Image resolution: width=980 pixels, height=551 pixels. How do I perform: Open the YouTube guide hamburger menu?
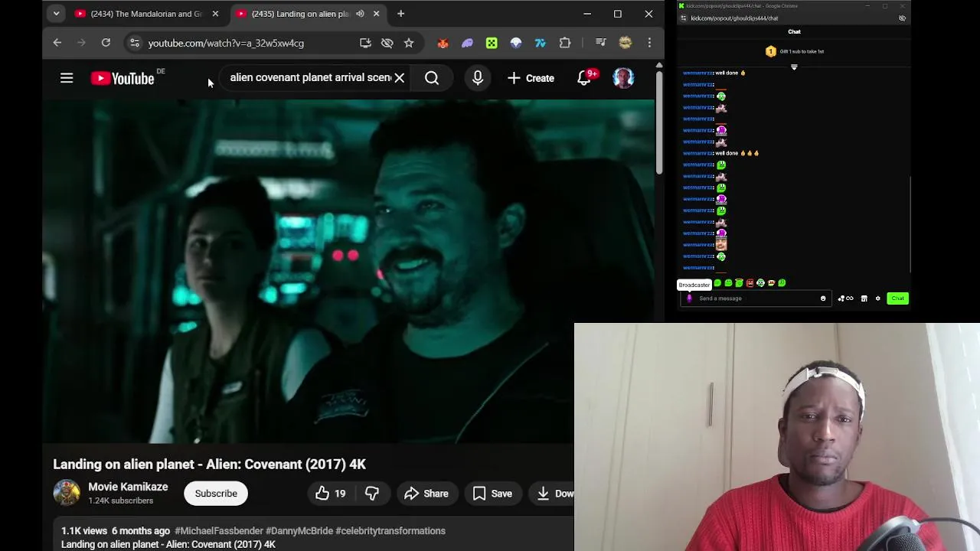67,78
